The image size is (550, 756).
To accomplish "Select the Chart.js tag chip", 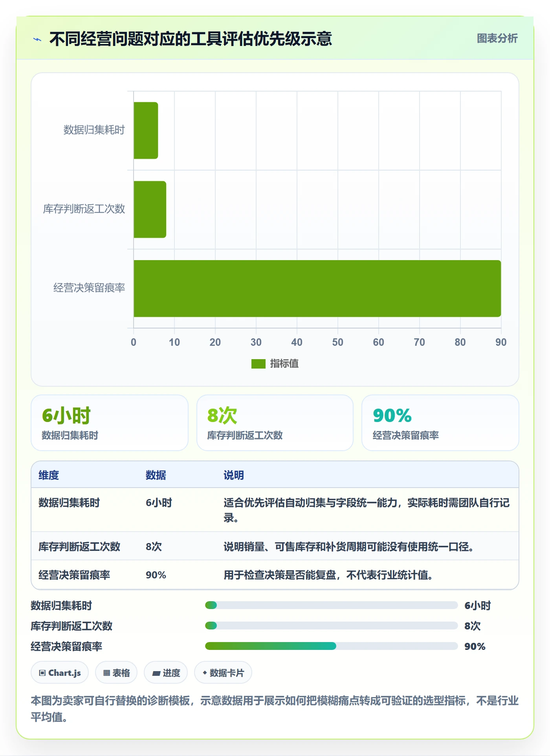I will (60, 673).
